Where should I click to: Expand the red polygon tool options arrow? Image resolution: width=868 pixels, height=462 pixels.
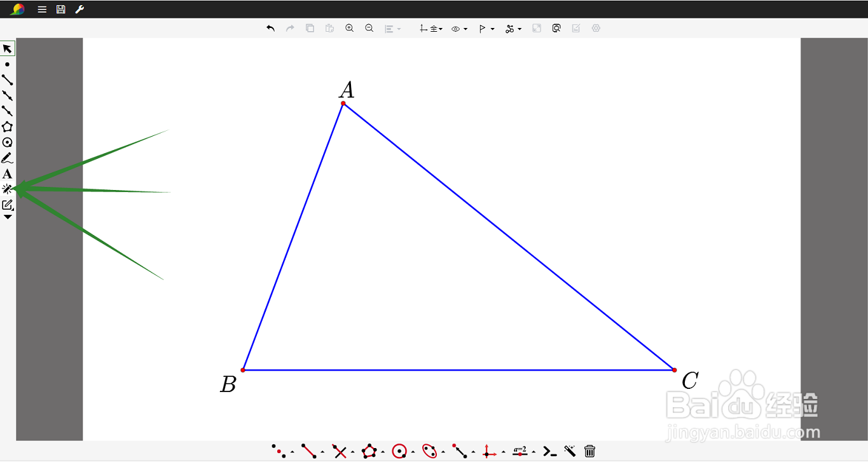(383, 453)
